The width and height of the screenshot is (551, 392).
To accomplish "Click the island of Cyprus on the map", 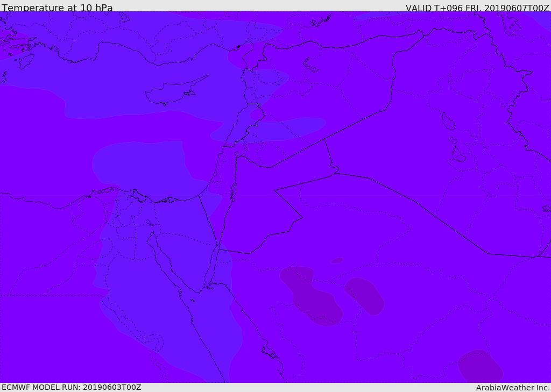I will pos(176,91).
